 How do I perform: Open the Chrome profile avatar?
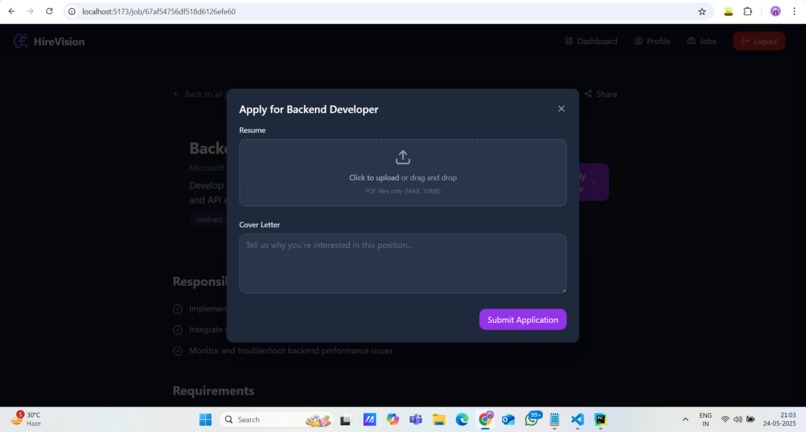point(775,11)
